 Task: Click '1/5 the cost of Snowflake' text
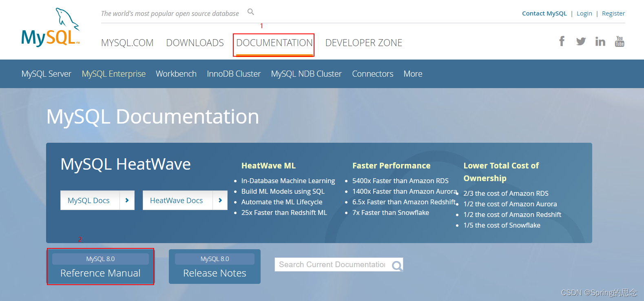pos(502,225)
